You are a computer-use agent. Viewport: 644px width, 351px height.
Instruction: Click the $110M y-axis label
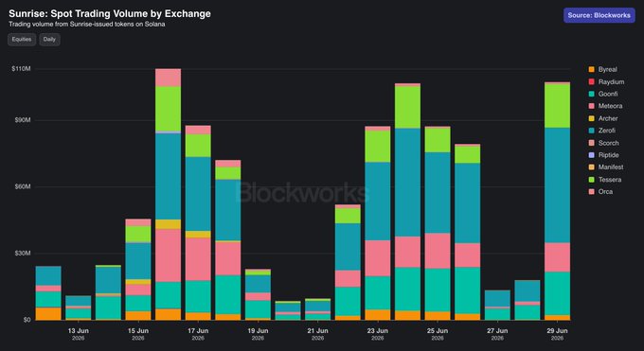click(22, 68)
